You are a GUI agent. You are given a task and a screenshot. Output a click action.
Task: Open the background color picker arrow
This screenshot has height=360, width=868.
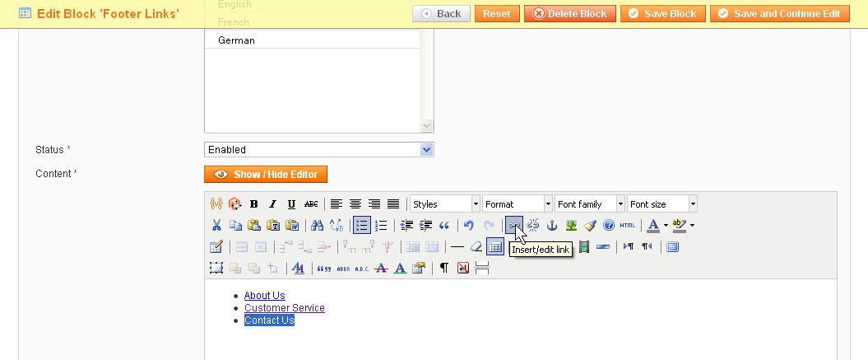point(692,225)
